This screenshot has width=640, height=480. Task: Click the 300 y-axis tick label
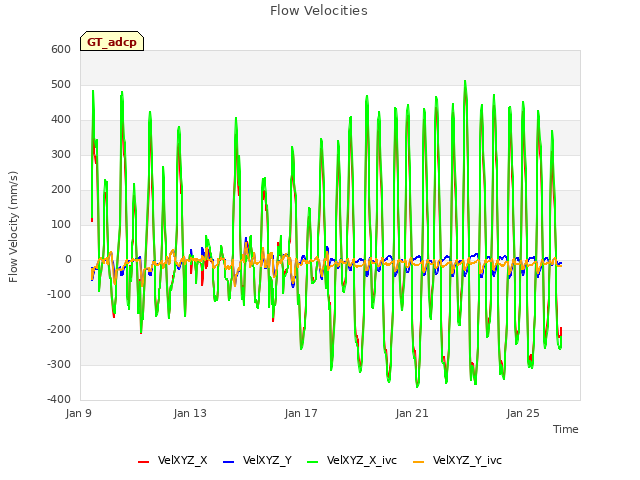pos(61,154)
